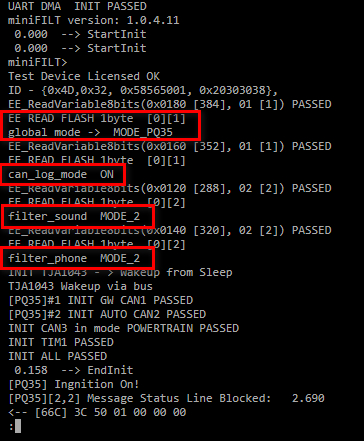The height and width of the screenshot is (441, 364).
Task: Click the miniFILT version 1.0.4.11 text
Action: pos(93,20)
